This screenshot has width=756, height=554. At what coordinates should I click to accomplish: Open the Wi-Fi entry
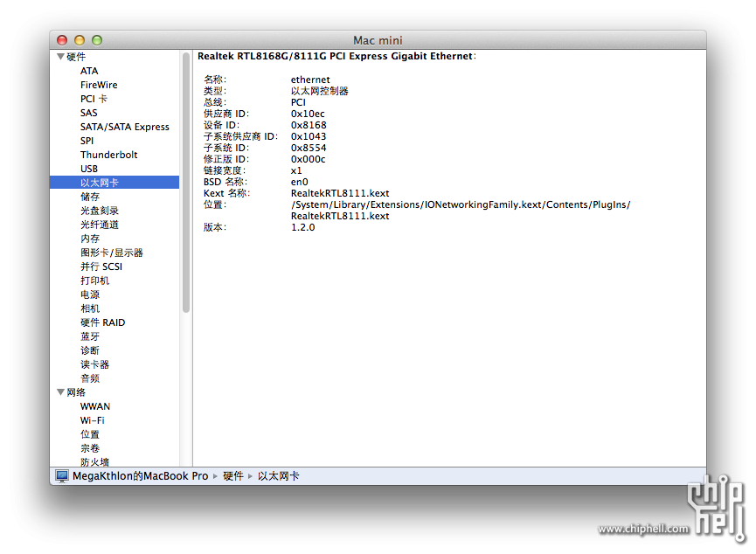pos(93,420)
